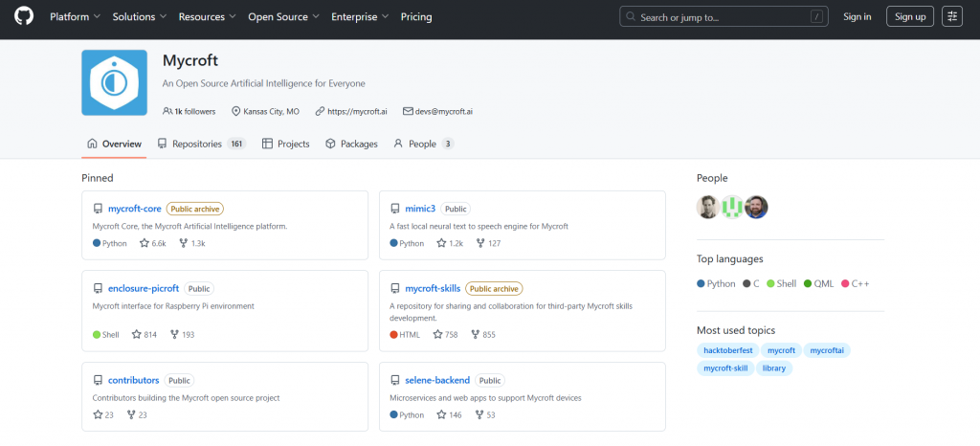The height and width of the screenshot is (446, 980).
Task: Select the Overview tab
Action: [115, 144]
